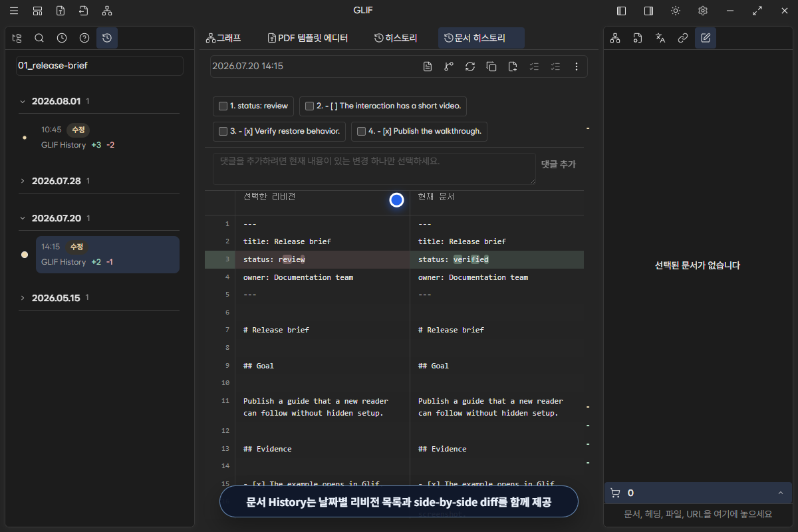
Task: Select the document history icon in left panel
Action: 107,38
